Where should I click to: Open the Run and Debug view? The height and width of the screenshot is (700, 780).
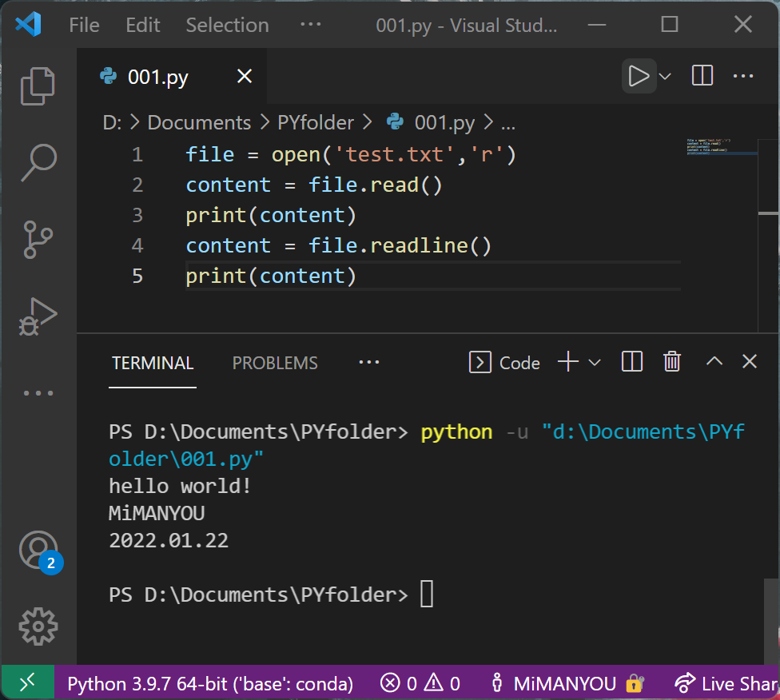click(38, 316)
